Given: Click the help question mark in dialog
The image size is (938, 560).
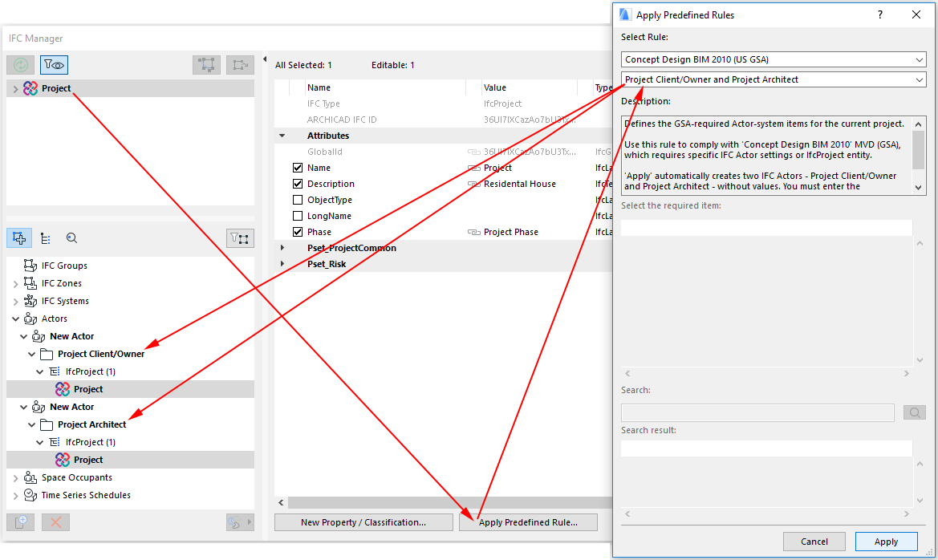Looking at the screenshot, I should pyautogui.click(x=880, y=14).
